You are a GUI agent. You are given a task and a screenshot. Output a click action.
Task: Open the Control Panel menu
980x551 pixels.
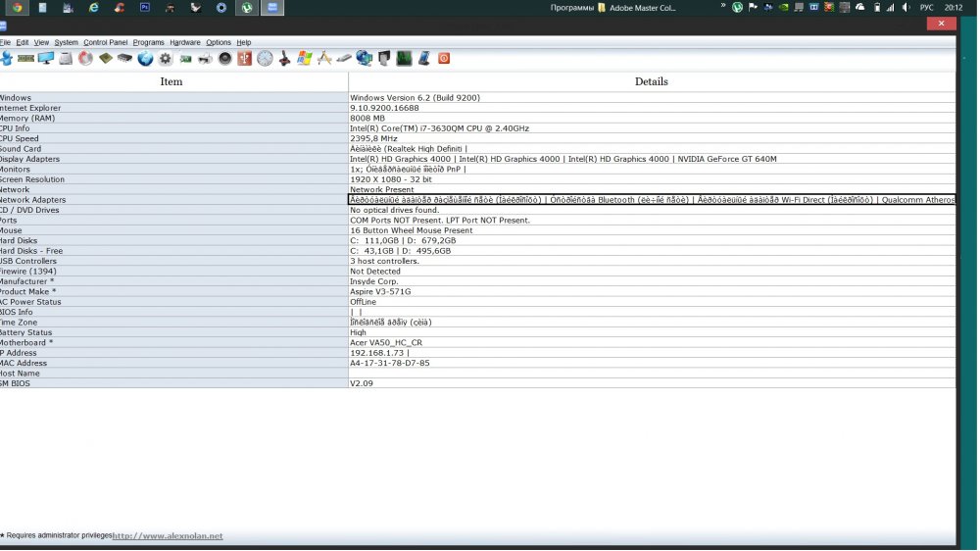coord(105,43)
